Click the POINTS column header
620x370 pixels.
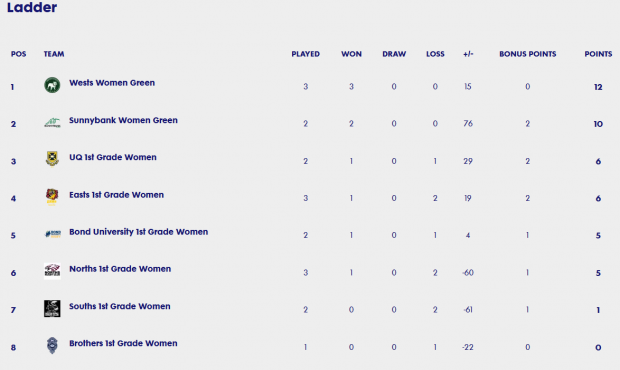pyautogui.click(x=598, y=54)
